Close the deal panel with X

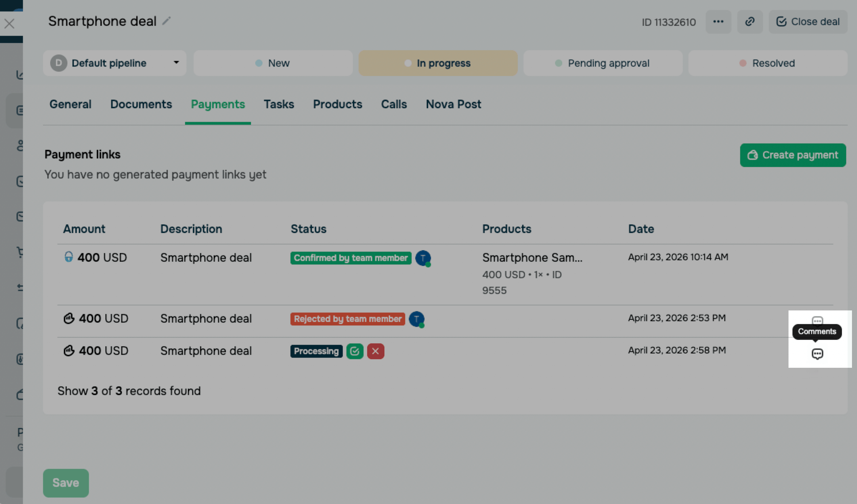tap(9, 24)
